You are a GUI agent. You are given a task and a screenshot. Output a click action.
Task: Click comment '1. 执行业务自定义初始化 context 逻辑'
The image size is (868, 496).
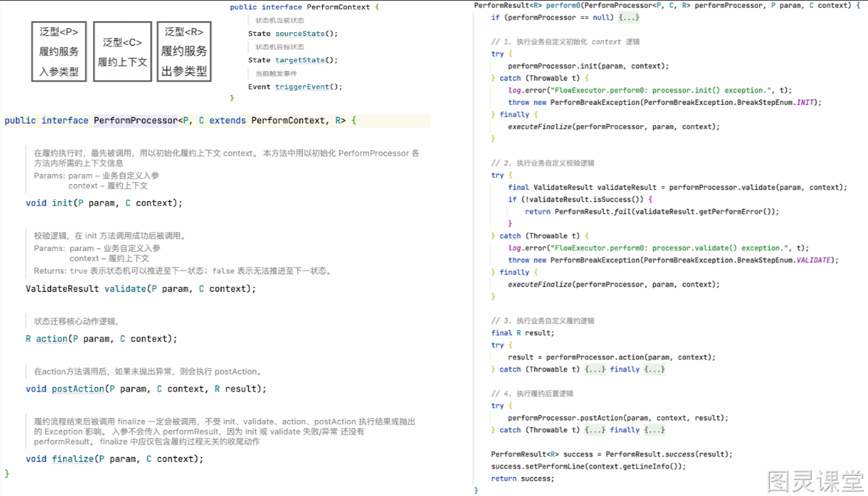565,42
